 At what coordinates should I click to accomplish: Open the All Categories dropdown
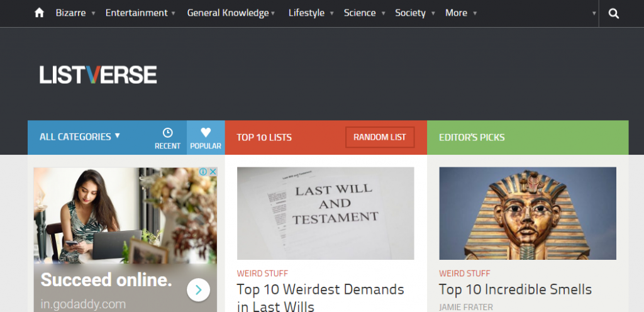click(80, 137)
